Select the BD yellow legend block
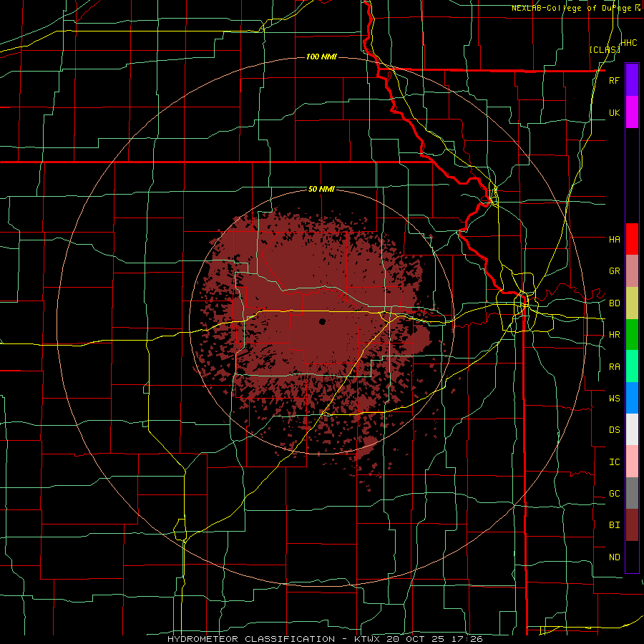 point(632,303)
